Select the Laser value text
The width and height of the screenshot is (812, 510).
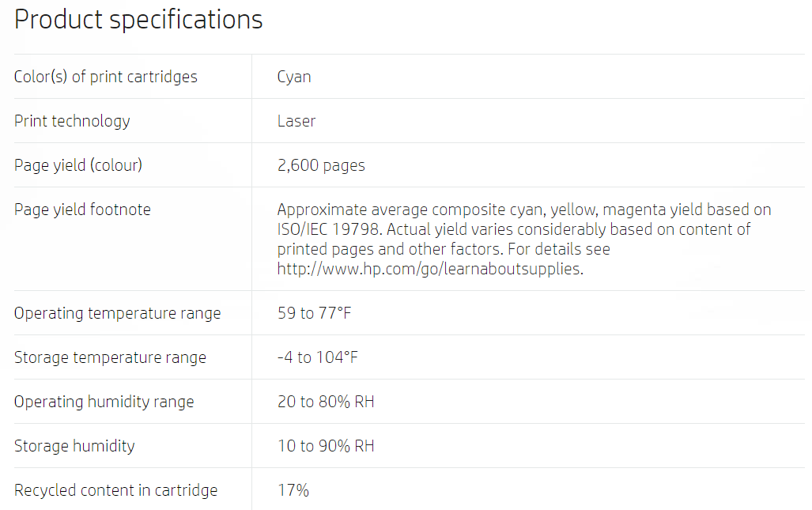296,121
